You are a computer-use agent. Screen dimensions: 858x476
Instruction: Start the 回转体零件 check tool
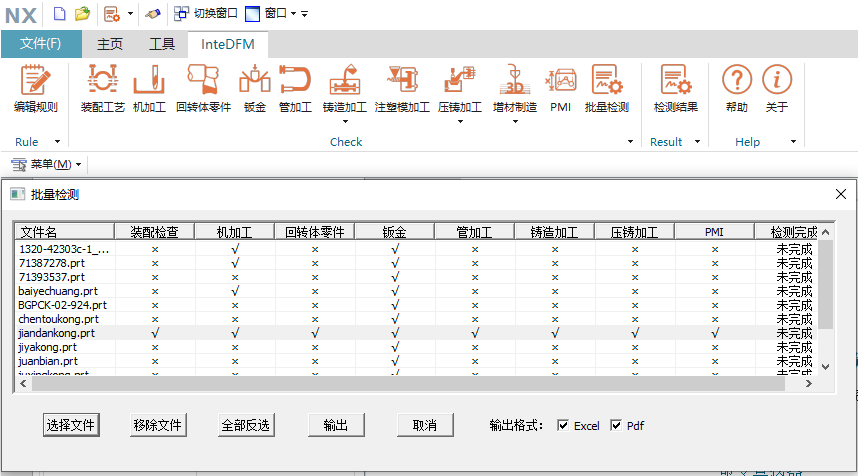pyautogui.click(x=203, y=89)
